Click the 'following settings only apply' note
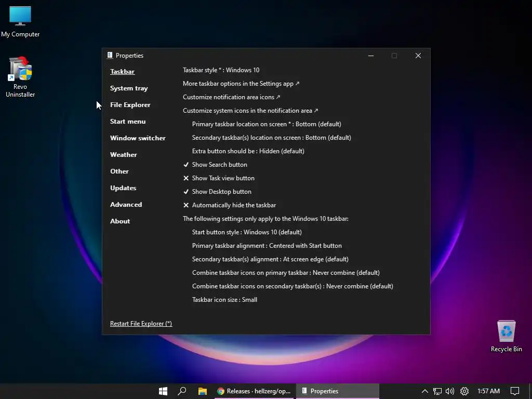The width and height of the screenshot is (532, 399). click(x=265, y=219)
